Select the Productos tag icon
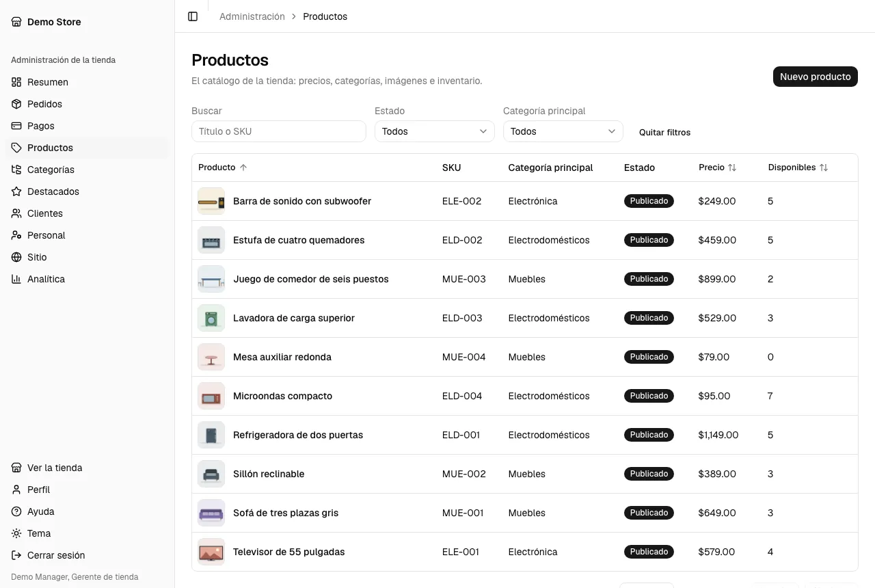Screen dimensions: 875x588 click(16, 148)
